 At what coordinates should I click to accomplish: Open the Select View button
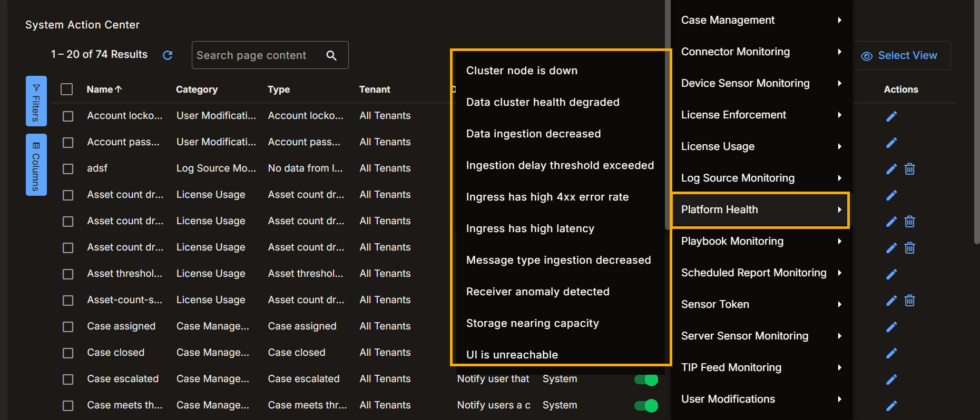pos(899,55)
